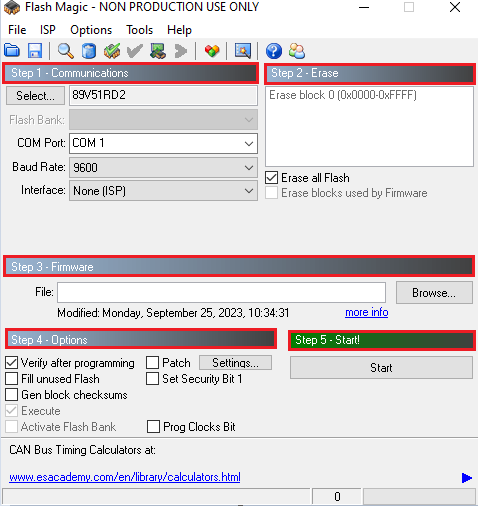Click the gray checkmark toolbar icon
Image resolution: width=478 pixels, height=506 pixels.
click(x=135, y=51)
